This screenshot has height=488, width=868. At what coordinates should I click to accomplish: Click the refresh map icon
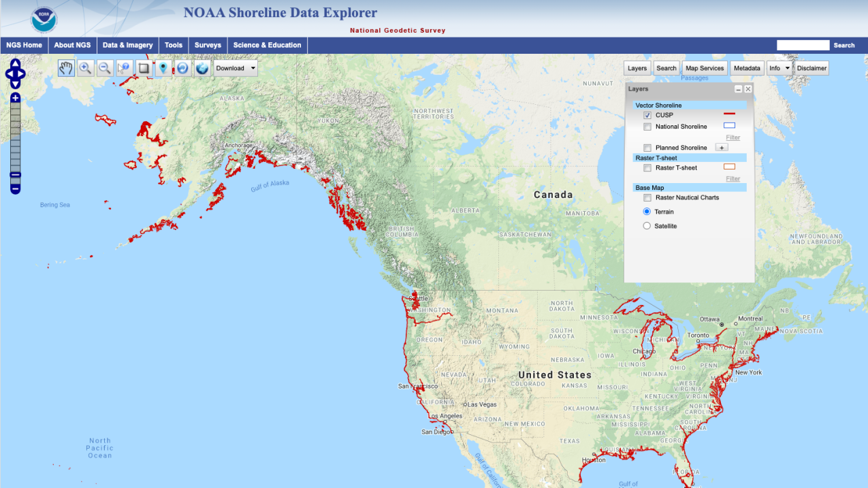[x=182, y=68]
